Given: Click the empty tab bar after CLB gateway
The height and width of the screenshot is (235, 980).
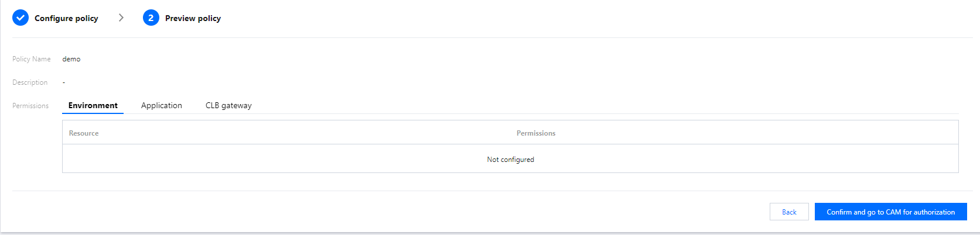Looking at the screenshot, I should click(586, 106).
